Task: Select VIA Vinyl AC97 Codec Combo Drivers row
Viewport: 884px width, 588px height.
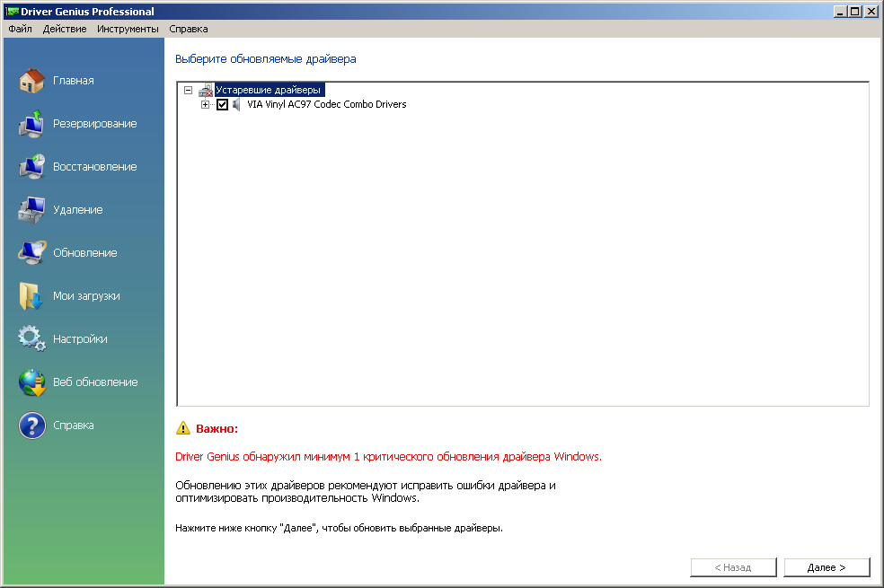Action: point(326,104)
